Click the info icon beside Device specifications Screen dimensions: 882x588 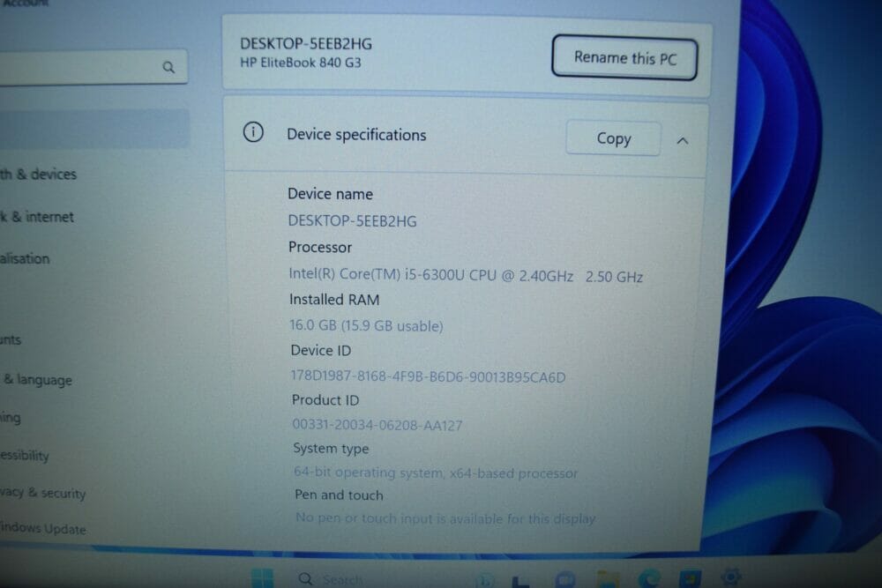tap(253, 132)
